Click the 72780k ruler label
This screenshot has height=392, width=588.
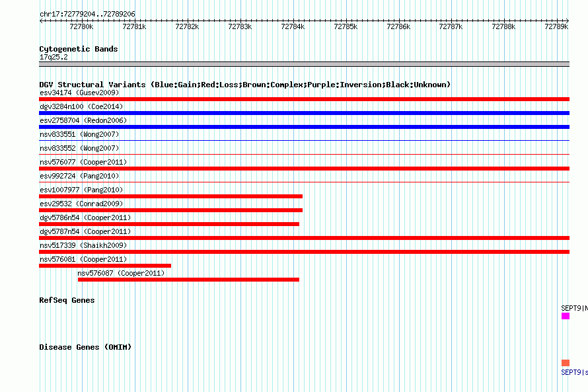(x=81, y=26)
